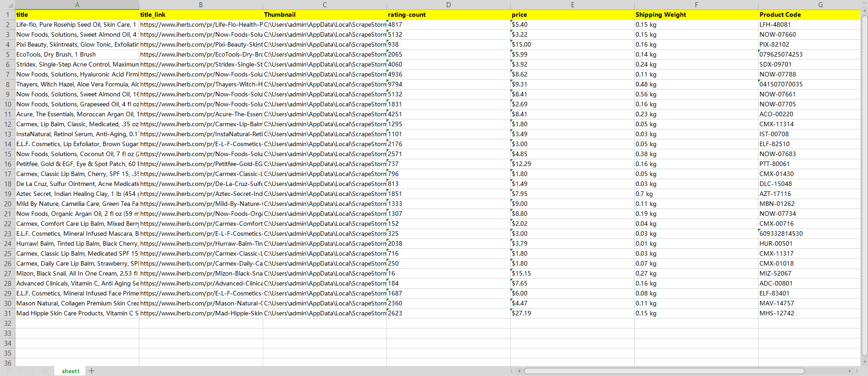Click horizontal scrollbar left arrow
Image resolution: width=868 pixels, height=376 pixels.
tap(519, 371)
